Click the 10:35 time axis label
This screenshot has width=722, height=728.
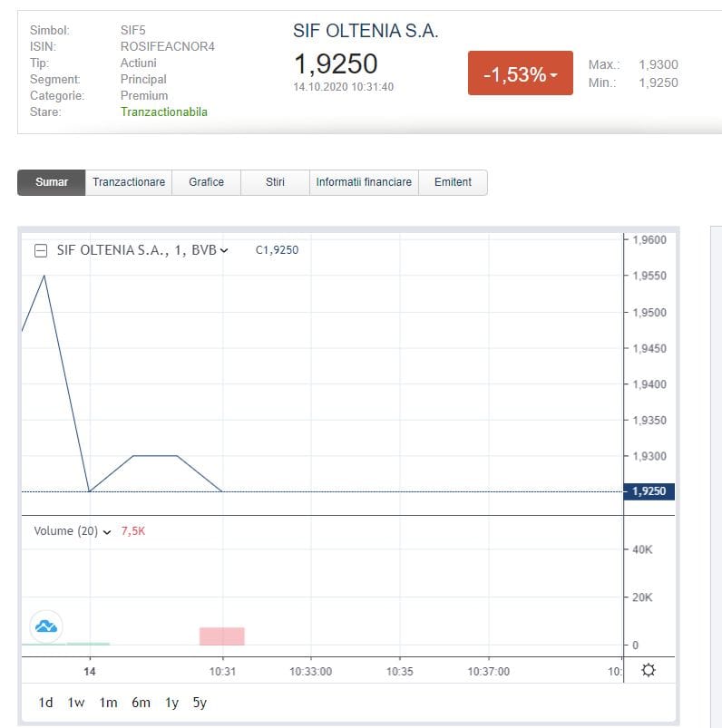tap(400, 672)
